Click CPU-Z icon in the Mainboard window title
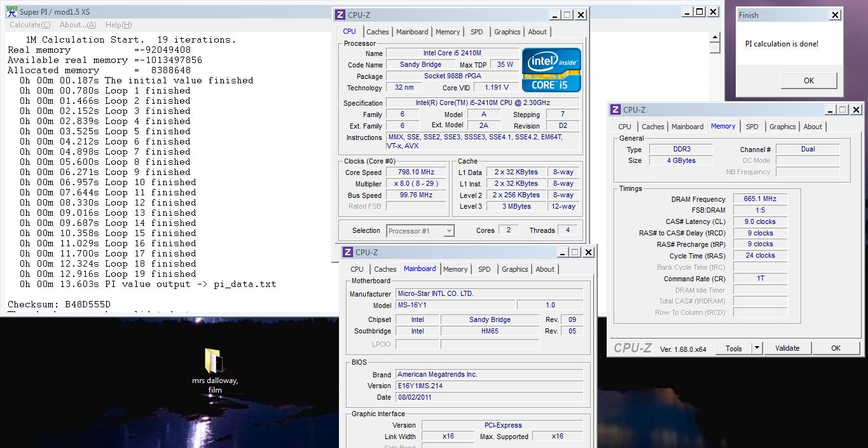Image resolution: width=868 pixels, height=448 pixels. tap(348, 252)
